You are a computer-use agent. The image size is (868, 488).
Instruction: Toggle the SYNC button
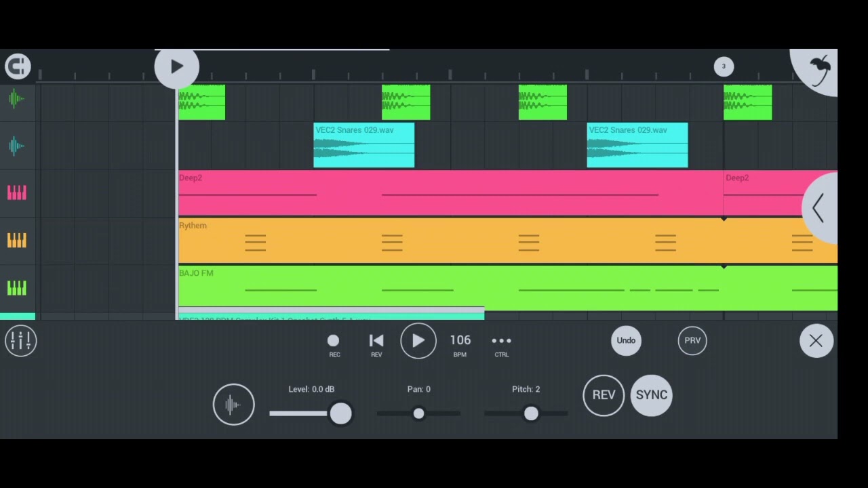click(x=652, y=395)
